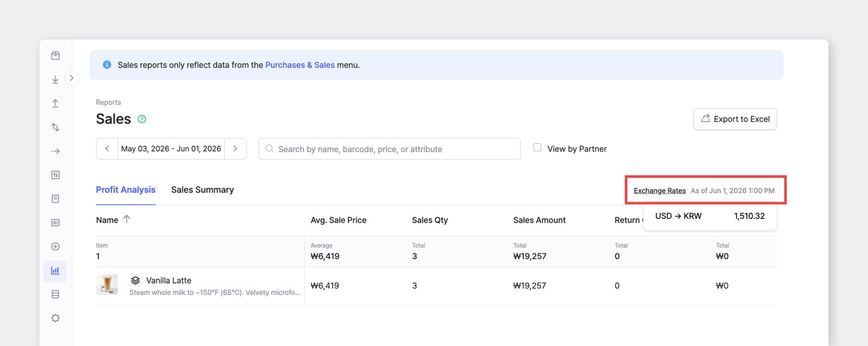The height and width of the screenshot is (346, 868).
Task: Open the settings gear sidebar icon
Action: (55, 318)
